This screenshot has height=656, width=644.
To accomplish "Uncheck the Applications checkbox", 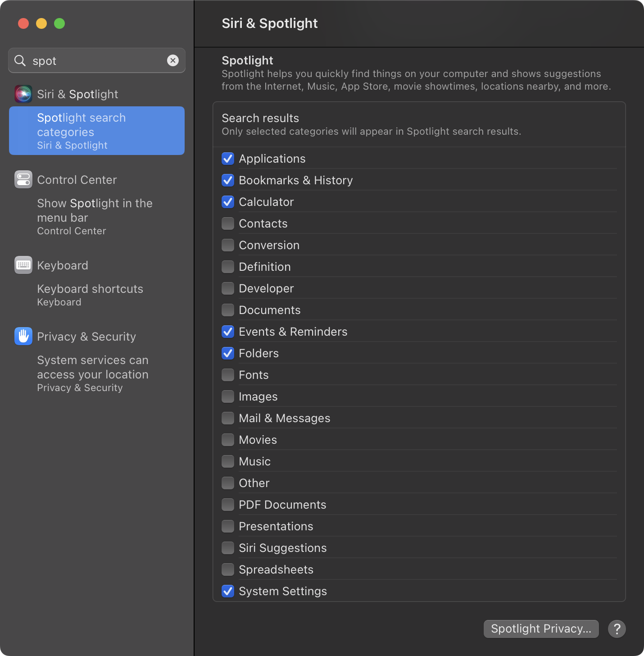I will [x=228, y=159].
